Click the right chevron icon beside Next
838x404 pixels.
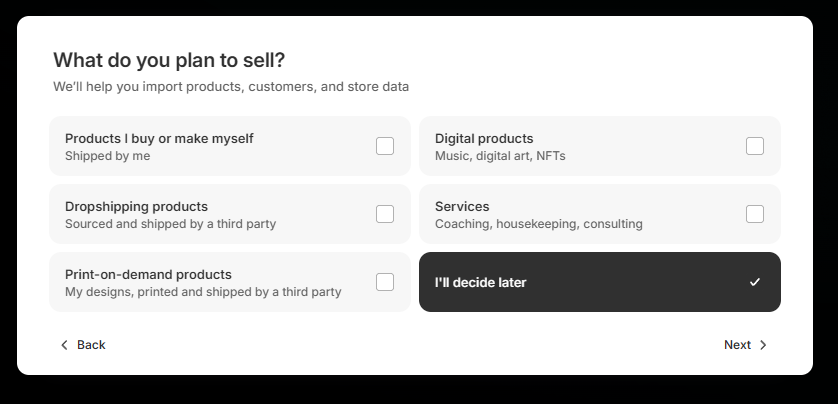(763, 345)
